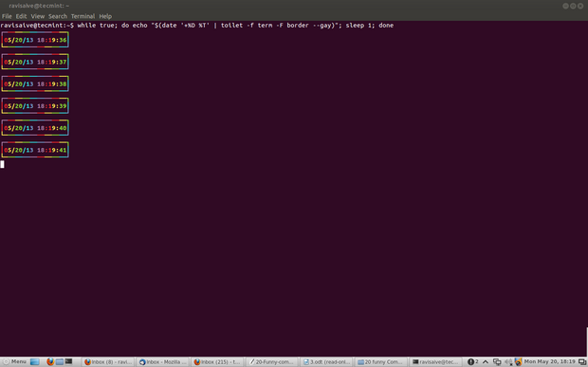Open the Search menu

57,16
